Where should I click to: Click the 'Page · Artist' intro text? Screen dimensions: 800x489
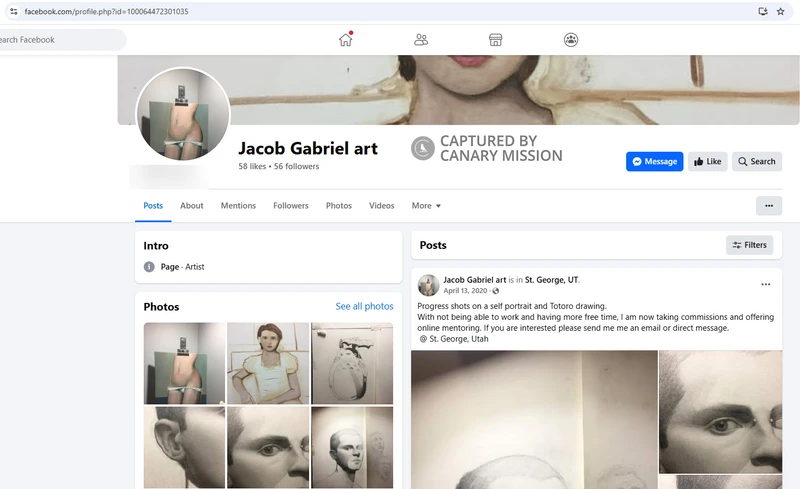[182, 266]
